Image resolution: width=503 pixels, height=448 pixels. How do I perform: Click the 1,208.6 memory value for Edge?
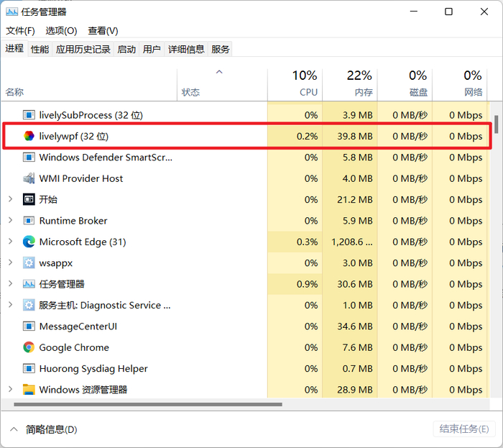[352, 242]
